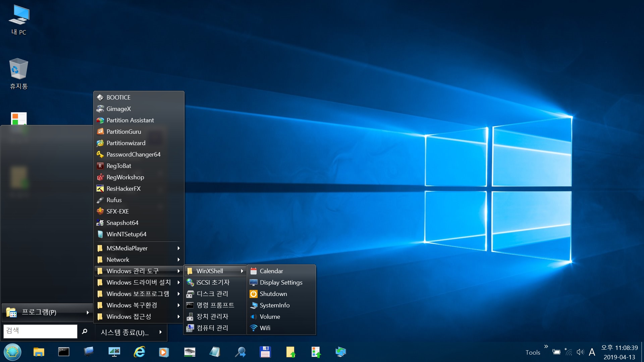644x362 pixels.
Task: Expand Windows 복구환경 submenu
Action: (139, 305)
